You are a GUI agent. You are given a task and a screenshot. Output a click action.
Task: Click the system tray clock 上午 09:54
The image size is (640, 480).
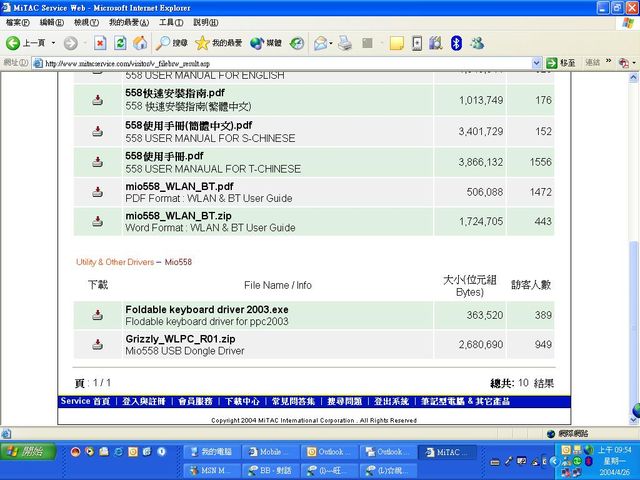point(615,450)
